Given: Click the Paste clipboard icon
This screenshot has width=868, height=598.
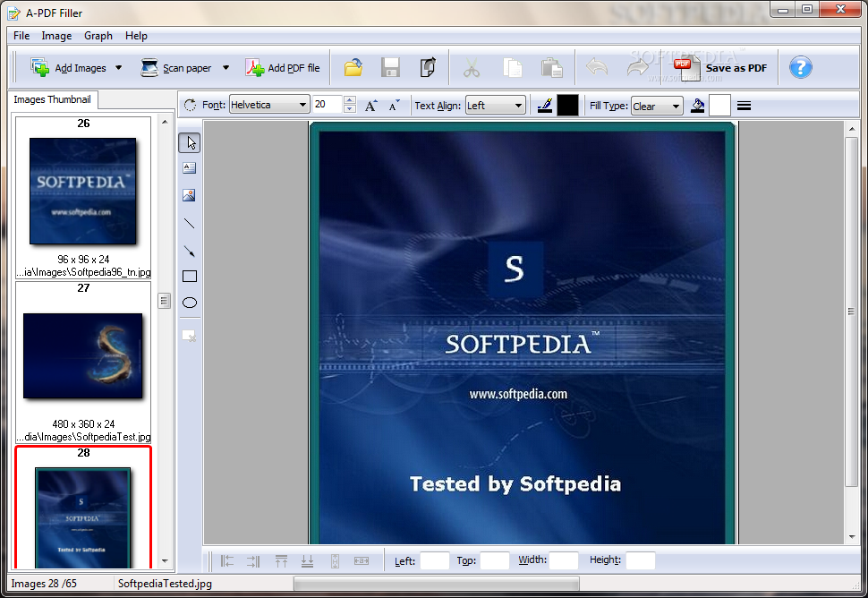Looking at the screenshot, I should pos(552,68).
